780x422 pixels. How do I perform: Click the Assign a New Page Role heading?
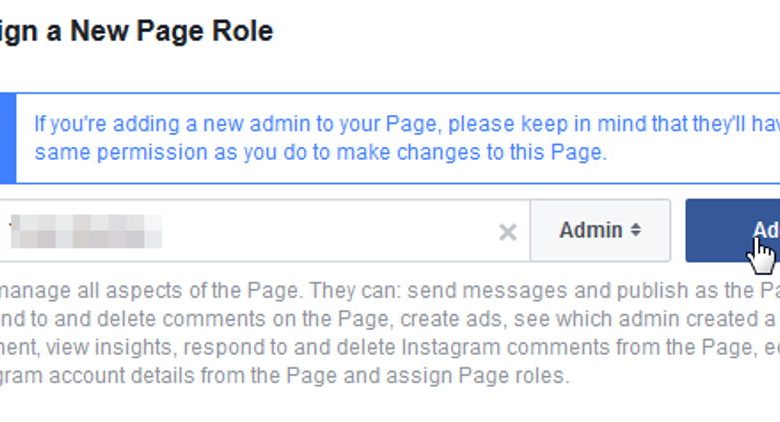136,31
